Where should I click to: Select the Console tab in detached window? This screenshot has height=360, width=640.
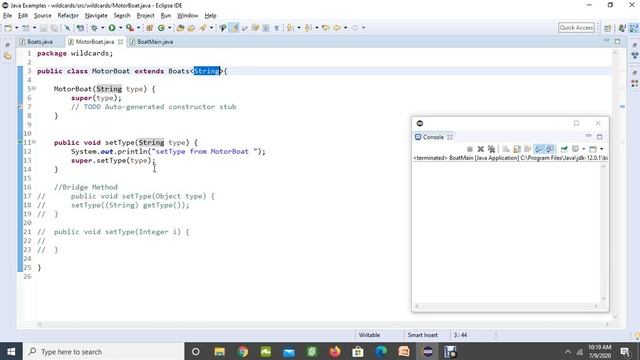tap(433, 137)
